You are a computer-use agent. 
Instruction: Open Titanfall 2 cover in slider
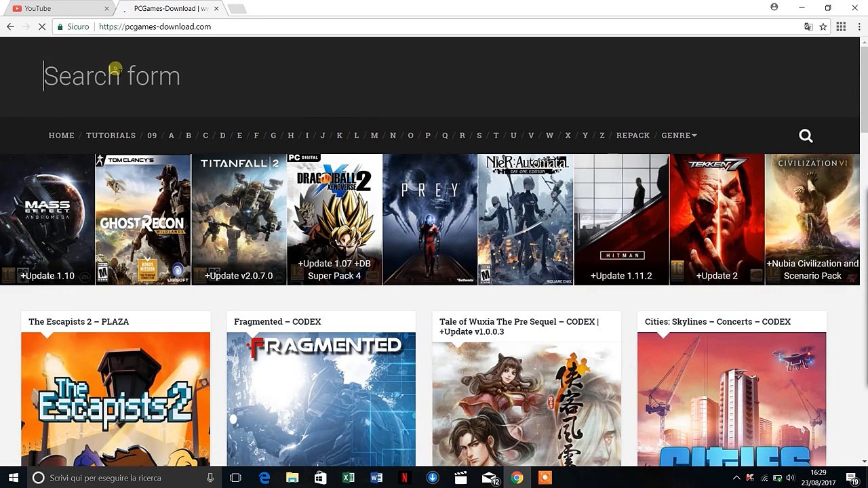click(x=239, y=220)
